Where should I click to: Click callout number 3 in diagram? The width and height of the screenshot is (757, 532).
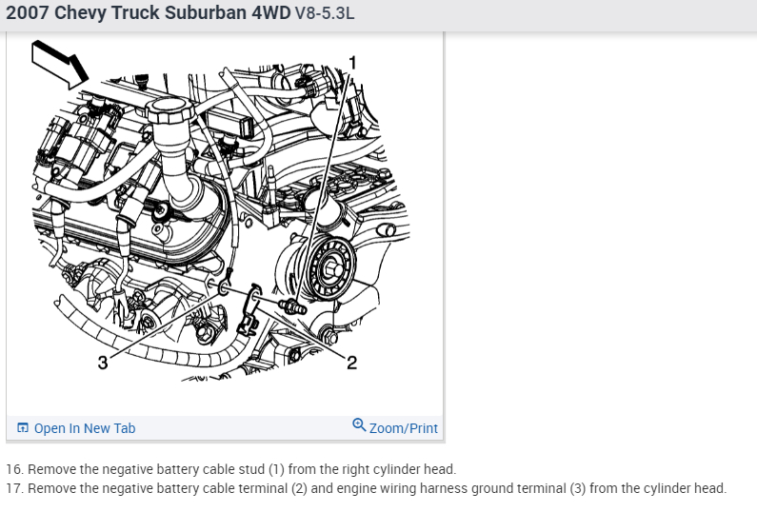click(103, 363)
